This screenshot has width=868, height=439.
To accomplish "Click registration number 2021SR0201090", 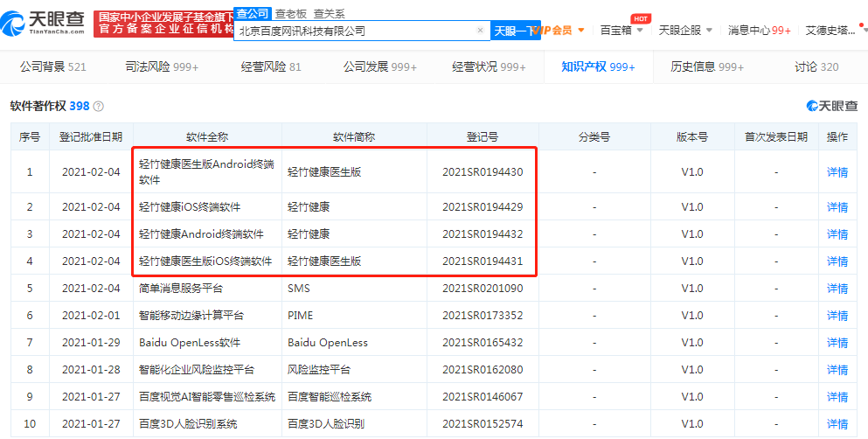I will [x=483, y=289].
